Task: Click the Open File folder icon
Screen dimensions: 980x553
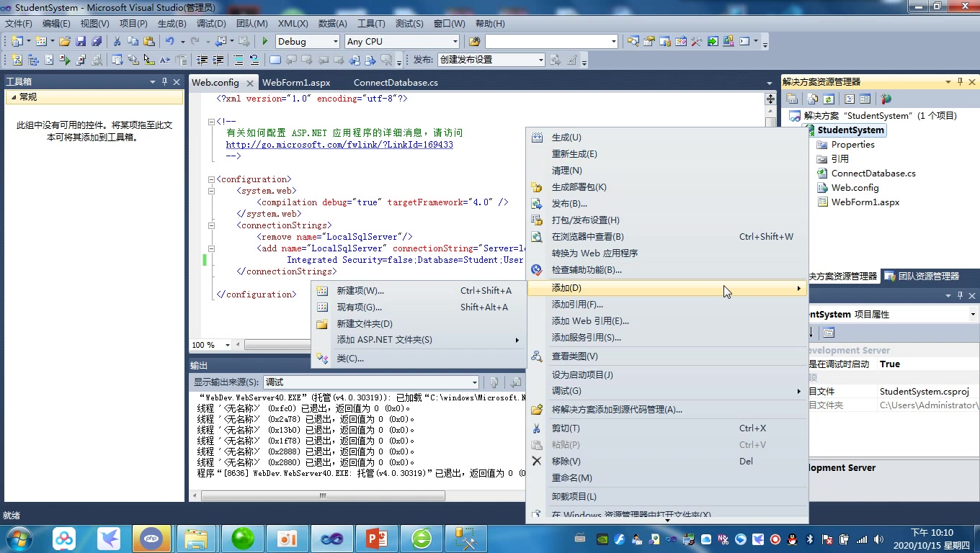Action: (65, 41)
